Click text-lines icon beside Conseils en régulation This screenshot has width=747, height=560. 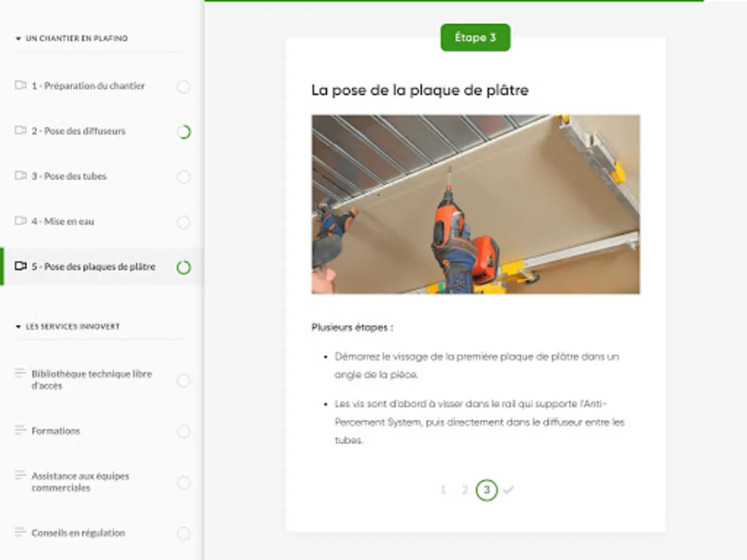tap(21, 533)
